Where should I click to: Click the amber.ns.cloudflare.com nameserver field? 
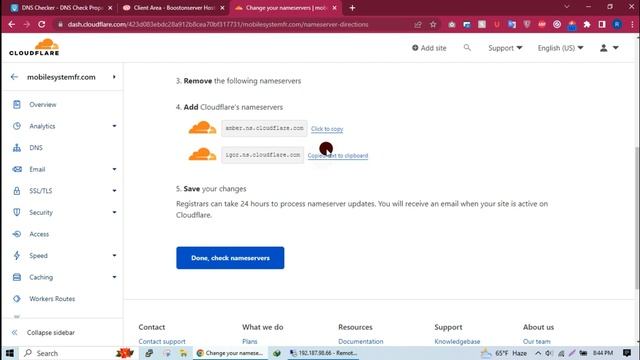click(x=264, y=128)
